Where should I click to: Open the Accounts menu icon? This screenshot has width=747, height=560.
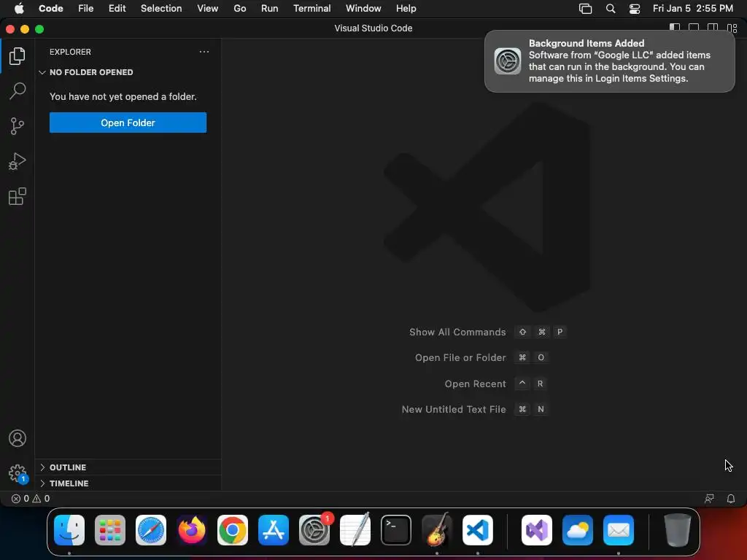pos(18,438)
